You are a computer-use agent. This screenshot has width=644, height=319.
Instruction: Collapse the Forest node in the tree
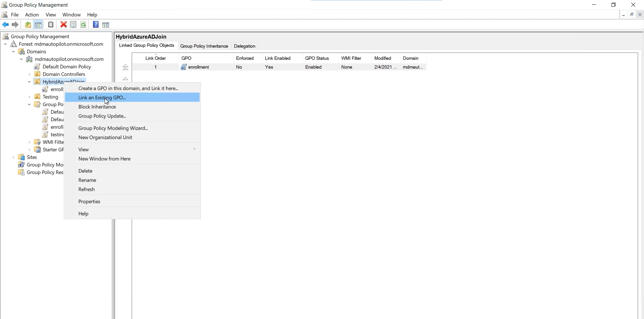point(5,44)
